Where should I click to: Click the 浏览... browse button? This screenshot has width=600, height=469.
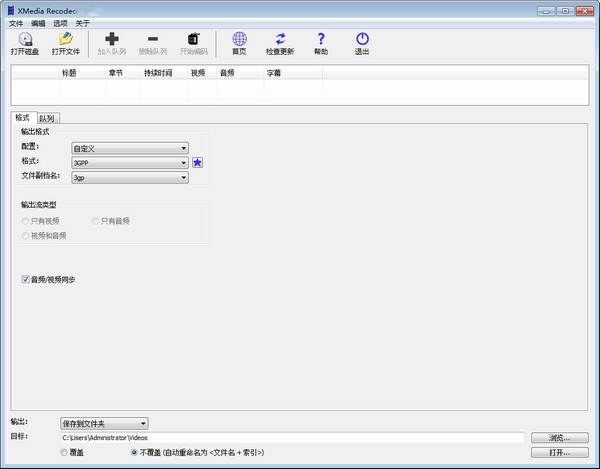coord(559,437)
